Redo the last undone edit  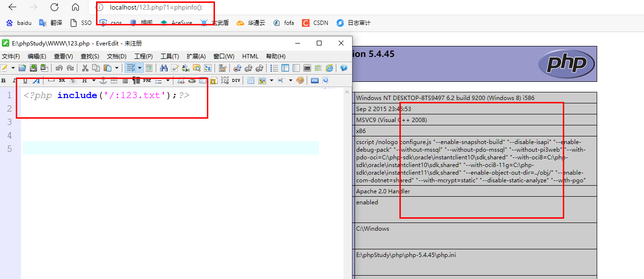coord(70,68)
